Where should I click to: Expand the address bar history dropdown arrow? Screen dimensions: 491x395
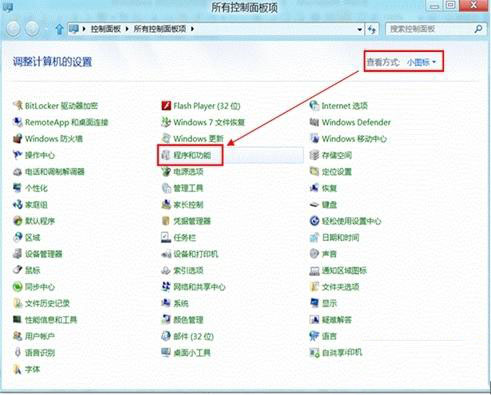tap(360, 29)
